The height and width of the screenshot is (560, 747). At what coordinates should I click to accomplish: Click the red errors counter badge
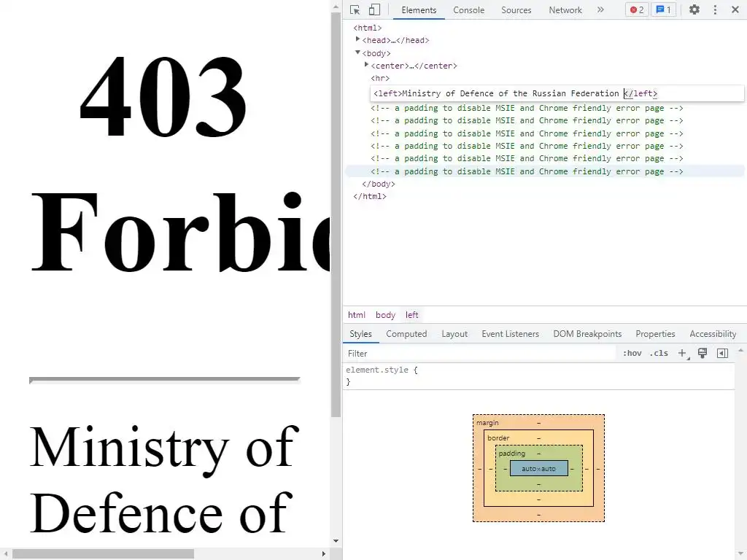[x=637, y=9]
